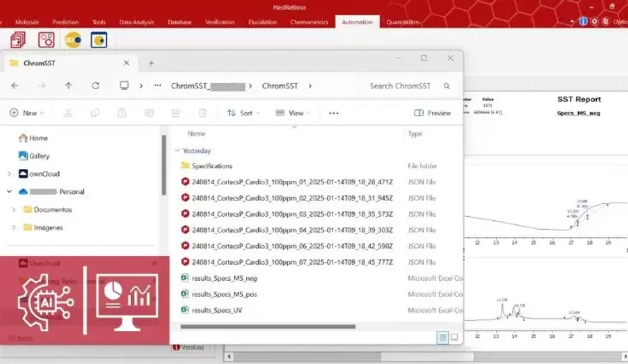This screenshot has height=364, width=628.
Task: Collapse the Personal OneDrive tree node
Action: 9,192
